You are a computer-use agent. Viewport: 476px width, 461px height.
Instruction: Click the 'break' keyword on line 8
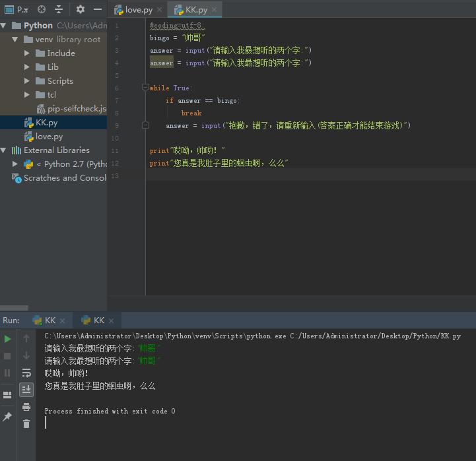tap(191, 113)
